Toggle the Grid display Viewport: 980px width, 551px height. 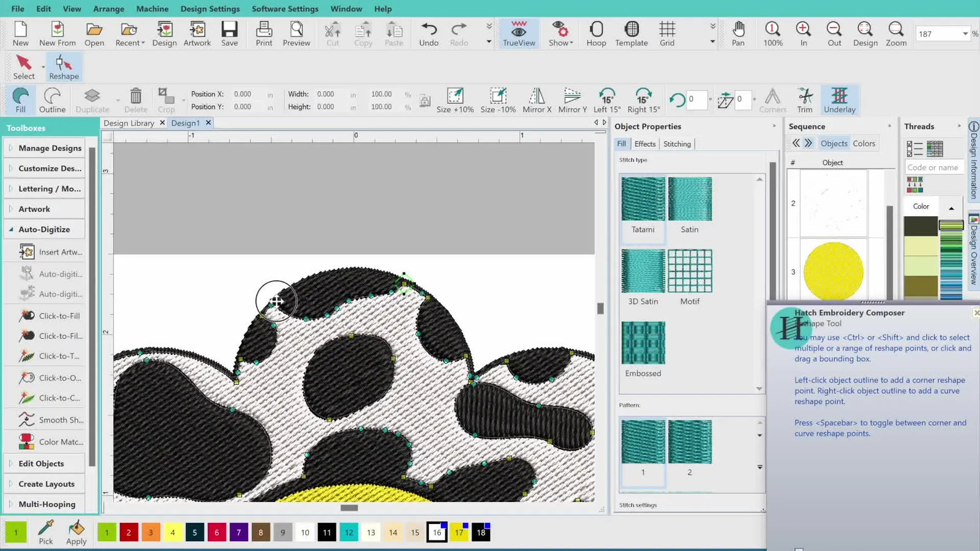pyautogui.click(x=667, y=34)
